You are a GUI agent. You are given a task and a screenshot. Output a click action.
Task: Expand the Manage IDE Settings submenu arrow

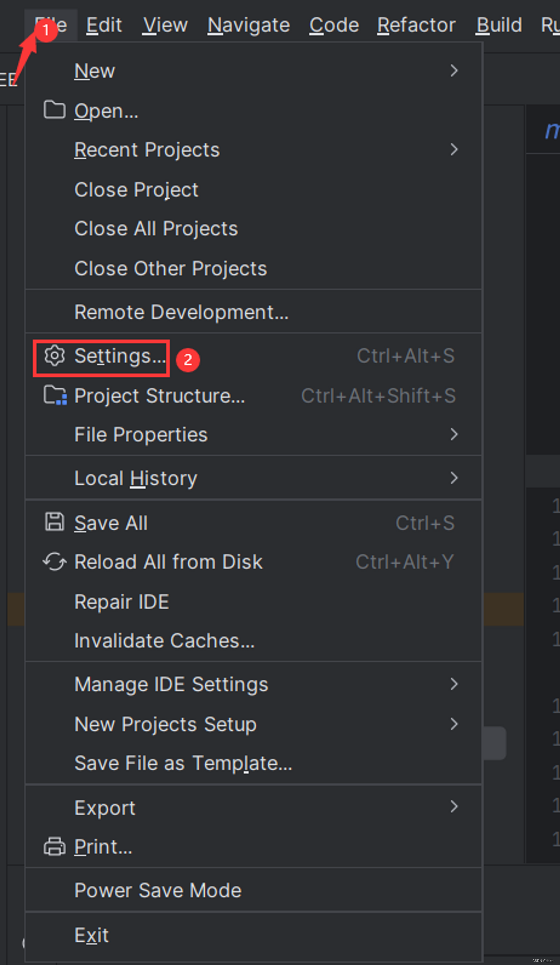pos(454,684)
